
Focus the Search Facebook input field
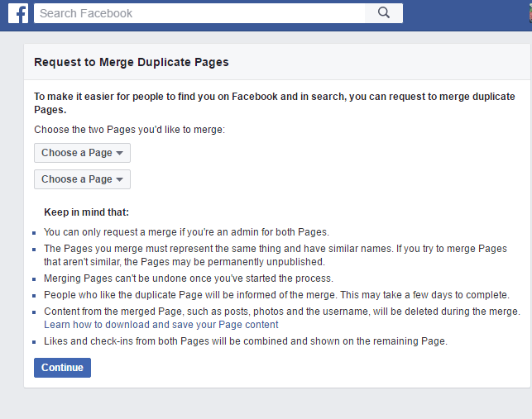tap(199, 13)
